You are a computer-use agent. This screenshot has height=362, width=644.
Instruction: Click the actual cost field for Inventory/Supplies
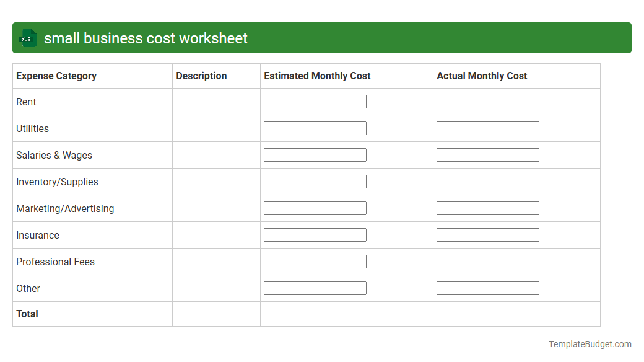tap(487, 181)
